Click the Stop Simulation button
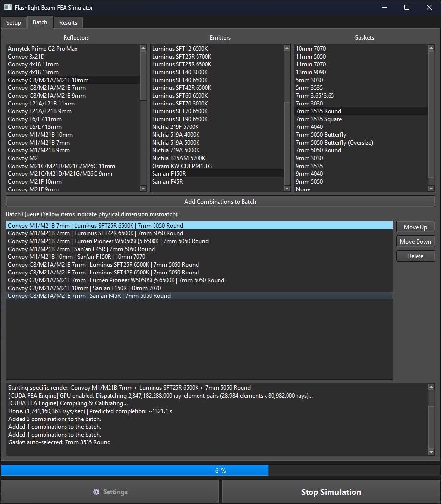 coord(331,492)
